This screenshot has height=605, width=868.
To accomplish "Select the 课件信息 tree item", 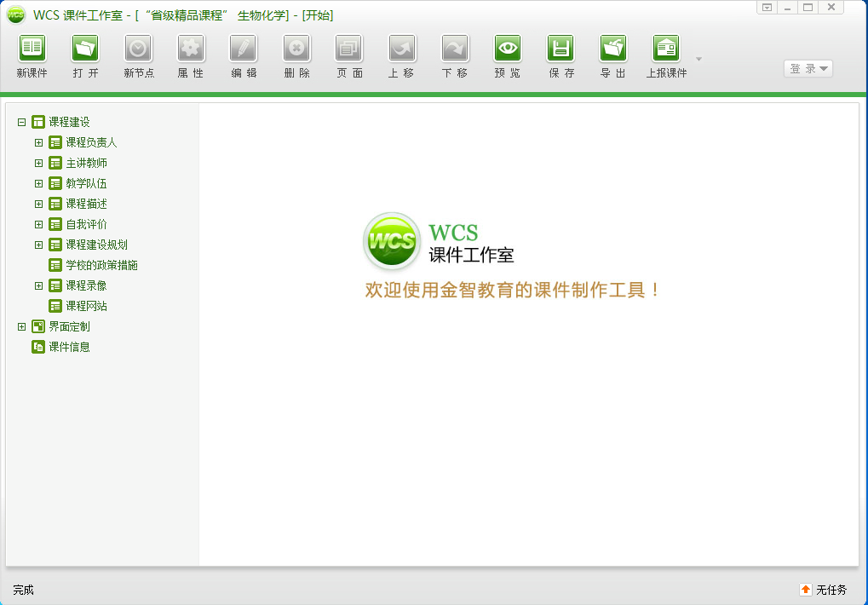I will click(69, 347).
